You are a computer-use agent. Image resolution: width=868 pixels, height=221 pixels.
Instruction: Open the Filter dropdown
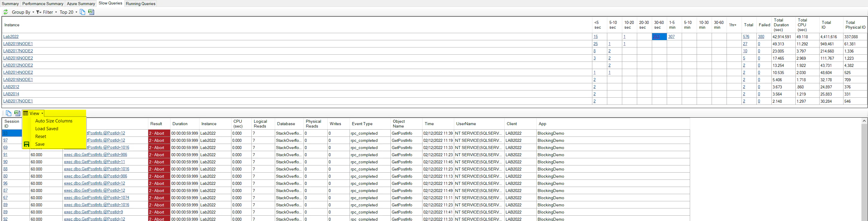tap(47, 12)
